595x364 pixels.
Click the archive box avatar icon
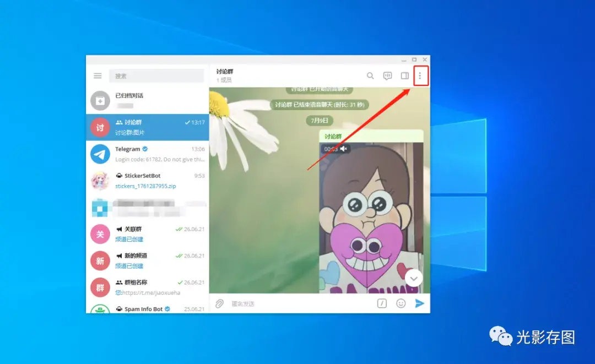click(x=100, y=100)
